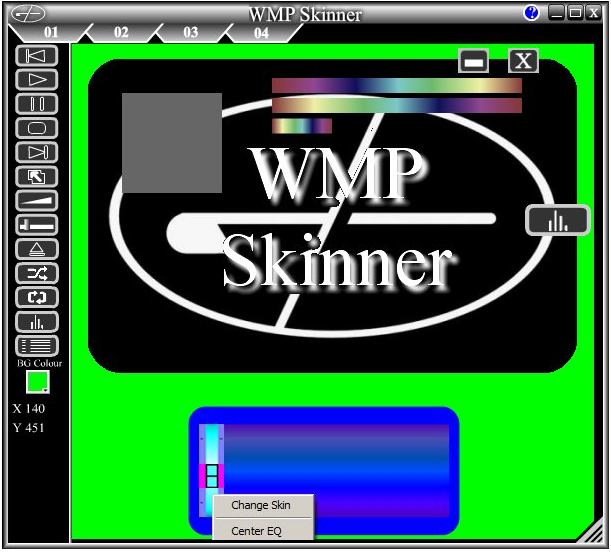Switch to tab 03
This screenshot has height=552, width=611.
[190, 33]
